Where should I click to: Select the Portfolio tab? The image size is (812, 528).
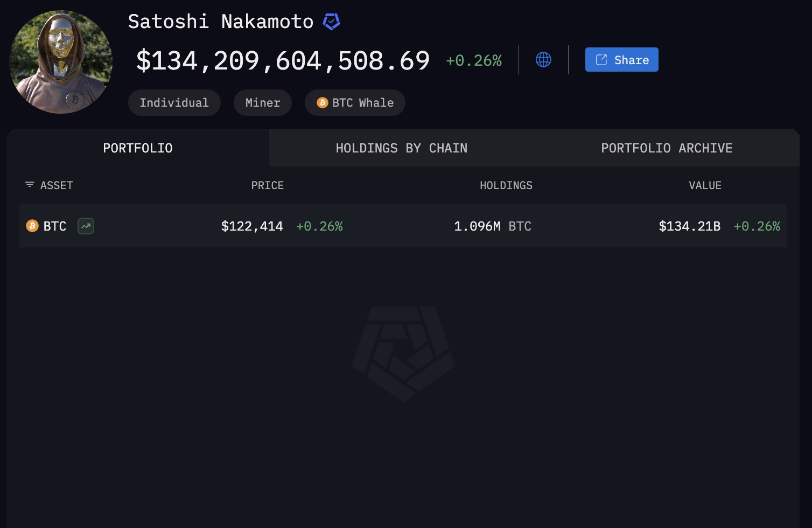tap(138, 148)
